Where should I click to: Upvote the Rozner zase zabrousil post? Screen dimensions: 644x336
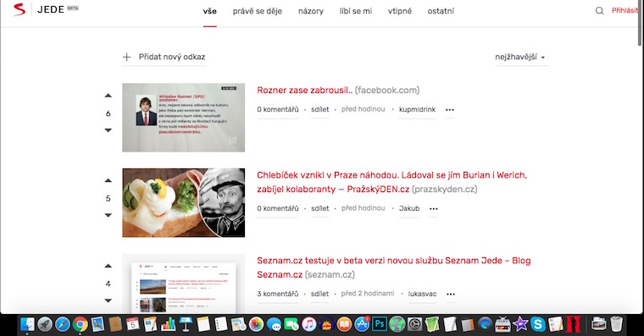[108, 96]
